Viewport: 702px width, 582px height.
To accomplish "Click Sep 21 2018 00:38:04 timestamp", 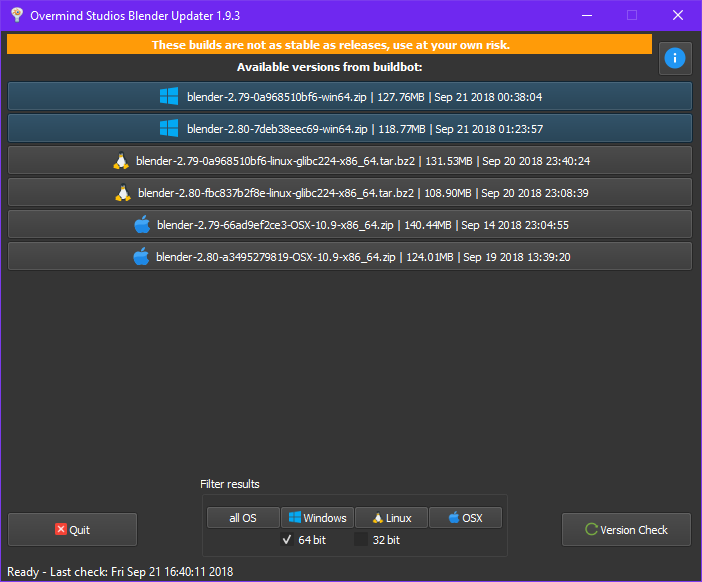I will point(488,97).
